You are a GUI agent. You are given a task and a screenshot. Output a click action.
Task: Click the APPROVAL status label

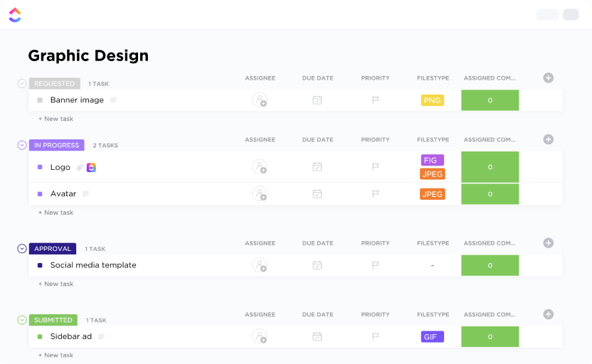point(53,249)
